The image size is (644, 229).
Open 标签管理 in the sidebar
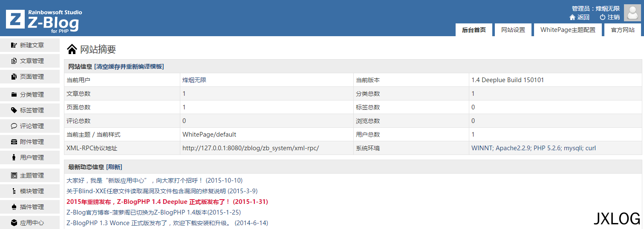[30, 110]
